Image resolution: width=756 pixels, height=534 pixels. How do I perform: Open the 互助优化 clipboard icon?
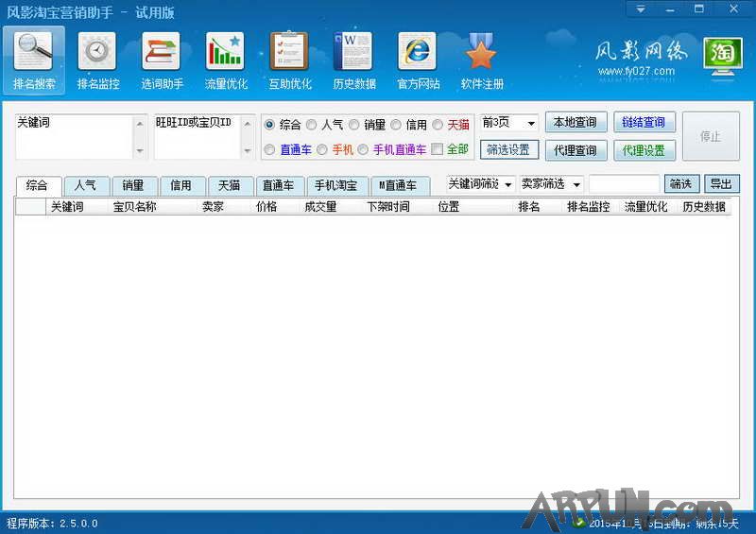coord(289,51)
